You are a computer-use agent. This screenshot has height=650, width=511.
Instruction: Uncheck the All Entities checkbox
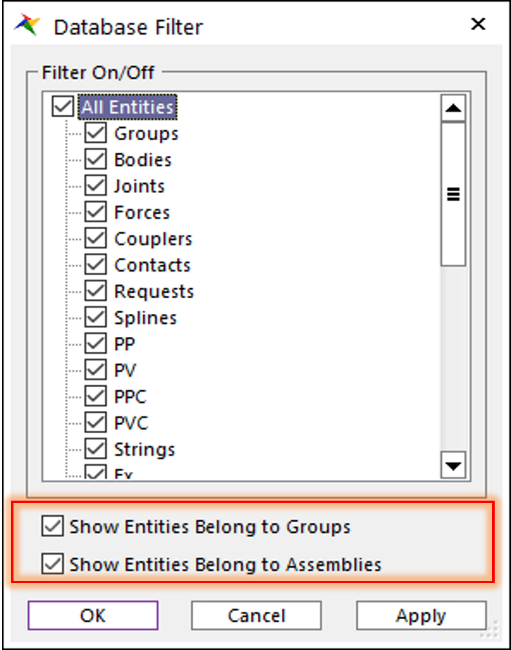63,107
